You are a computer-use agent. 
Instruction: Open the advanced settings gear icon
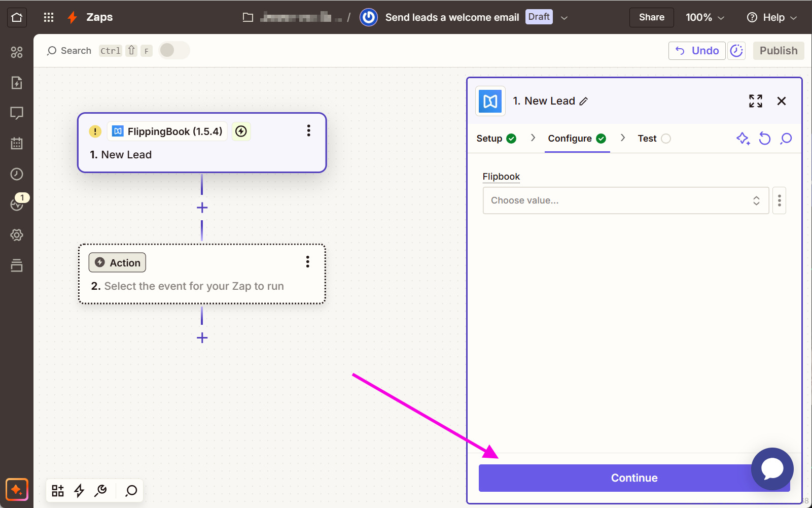[17, 235]
